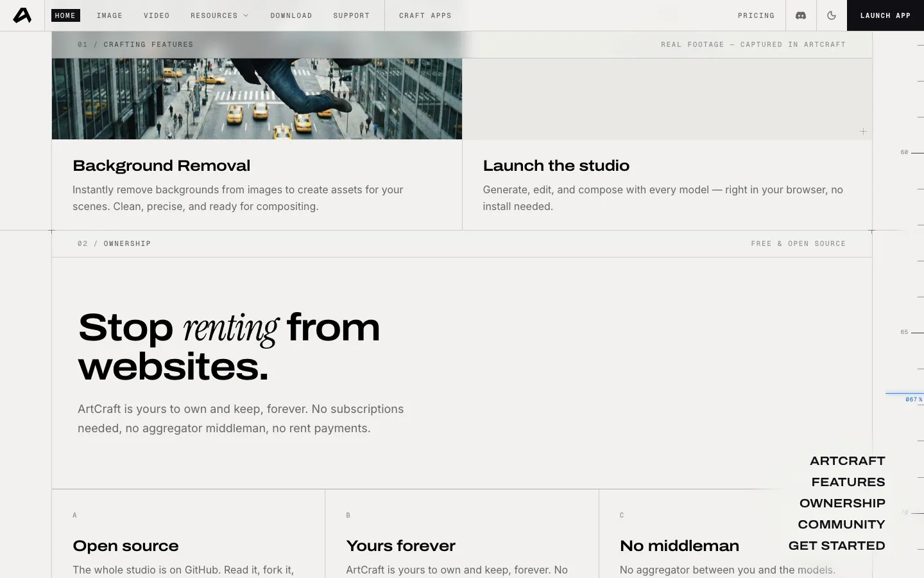The height and width of the screenshot is (578, 924).
Task: Click the '02 / Ownership' section label
Action: 114,244
